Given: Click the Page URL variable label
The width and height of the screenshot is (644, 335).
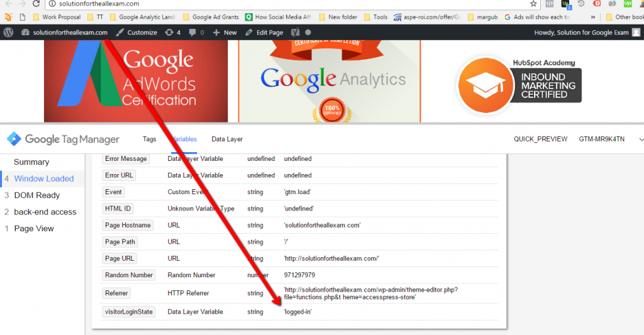Looking at the screenshot, I should pyautogui.click(x=119, y=259).
